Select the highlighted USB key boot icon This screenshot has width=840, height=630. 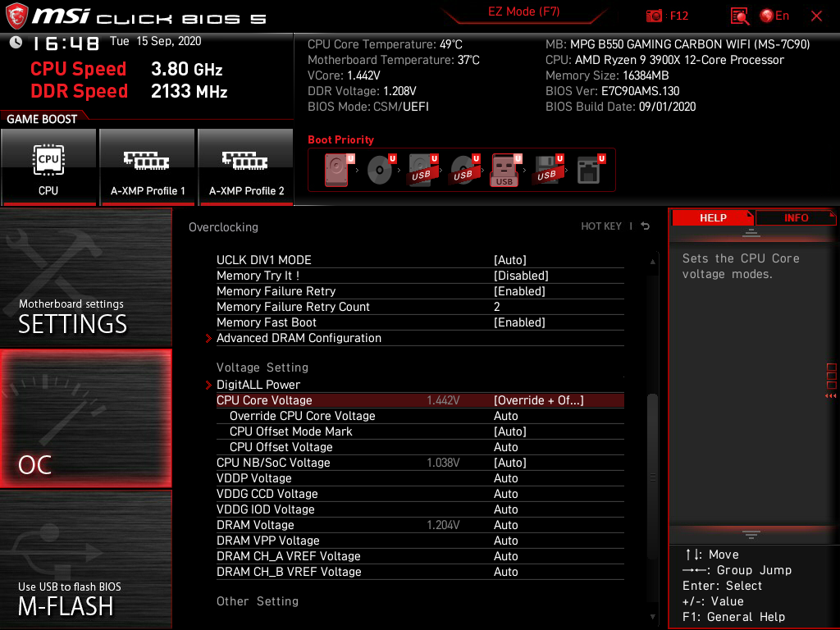pyautogui.click(x=506, y=171)
